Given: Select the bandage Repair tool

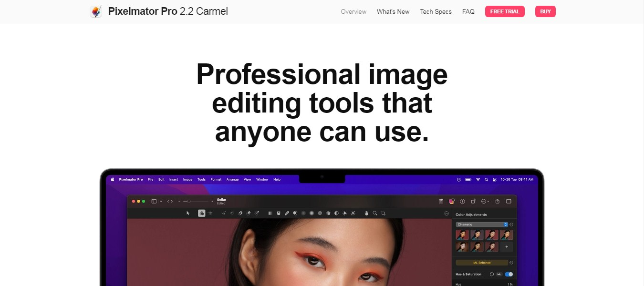Looking at the screenshot, I should point(287,213).
